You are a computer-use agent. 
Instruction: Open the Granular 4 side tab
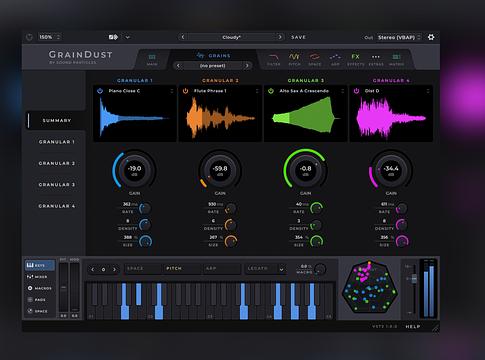[56, 206]
